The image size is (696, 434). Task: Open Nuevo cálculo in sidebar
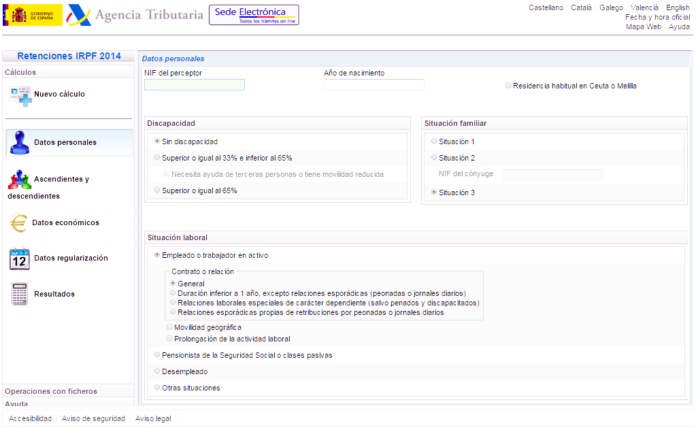59,94
